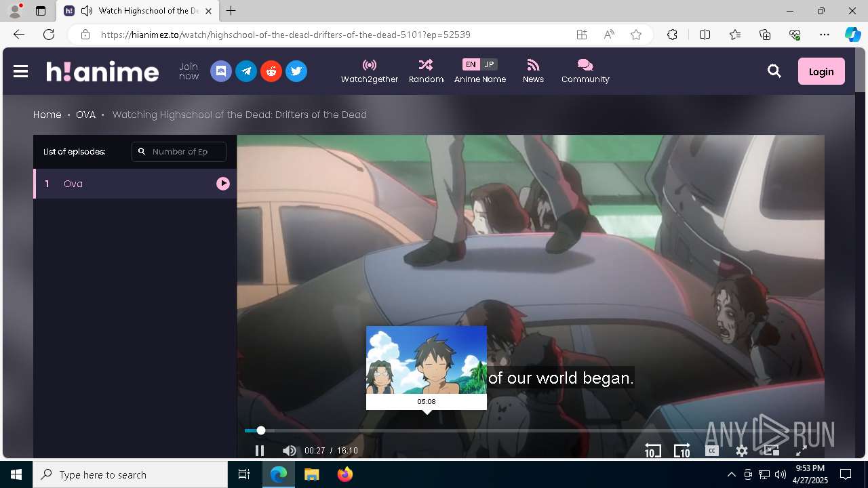Viewport: 868px width, 488px height.
Task: Select episode 1 Ova row
Action: click(x=135, y=184)
